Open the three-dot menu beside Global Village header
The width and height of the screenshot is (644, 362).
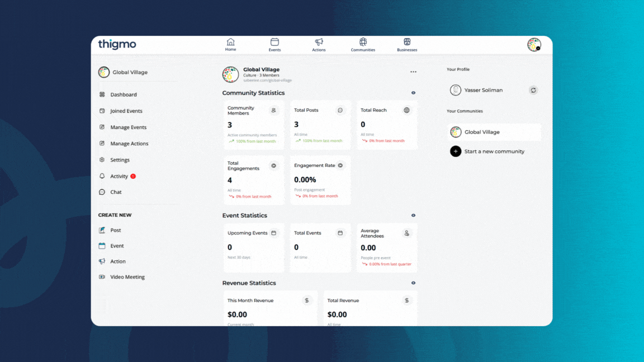(x=413, y=72)
